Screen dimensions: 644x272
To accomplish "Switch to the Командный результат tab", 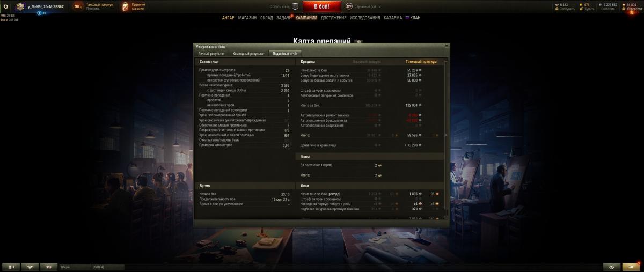I will coord(248,54).
